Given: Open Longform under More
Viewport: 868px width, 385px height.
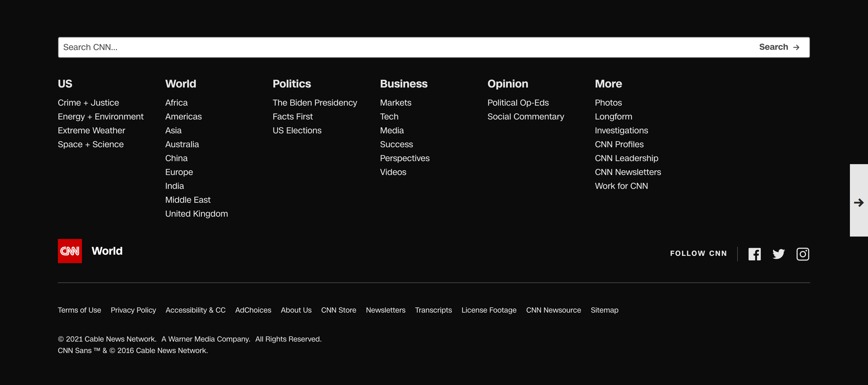Looking at the screenshot, I should pos(613,116).
